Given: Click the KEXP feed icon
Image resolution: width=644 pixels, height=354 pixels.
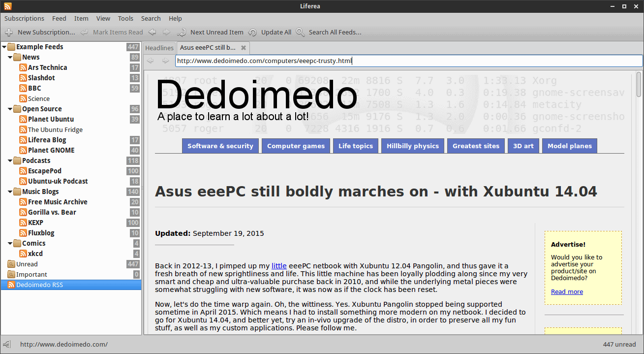Looking at the screenshot, I should 23,223.
